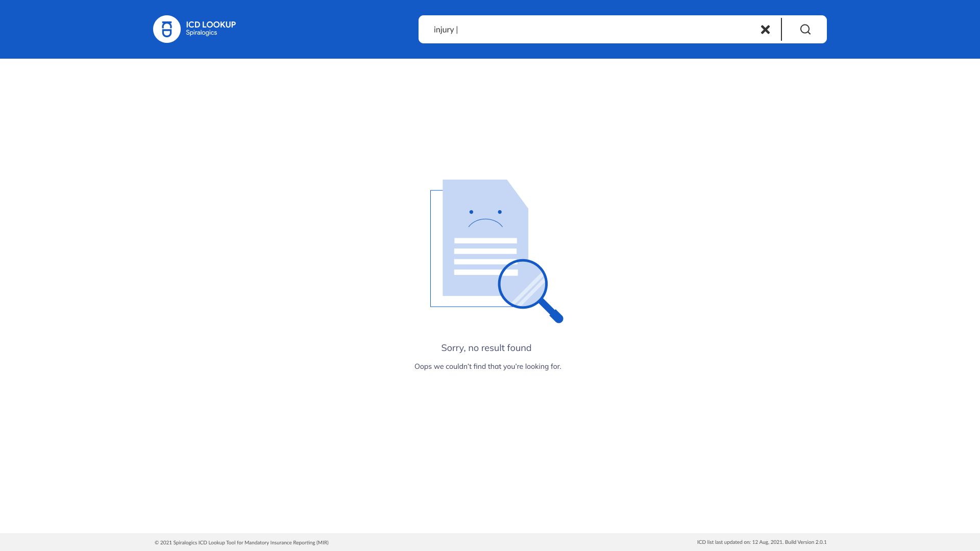This screenshot has height=551, width=980.
Task: Clear the search with the X icon
Action: pos(765,30)
